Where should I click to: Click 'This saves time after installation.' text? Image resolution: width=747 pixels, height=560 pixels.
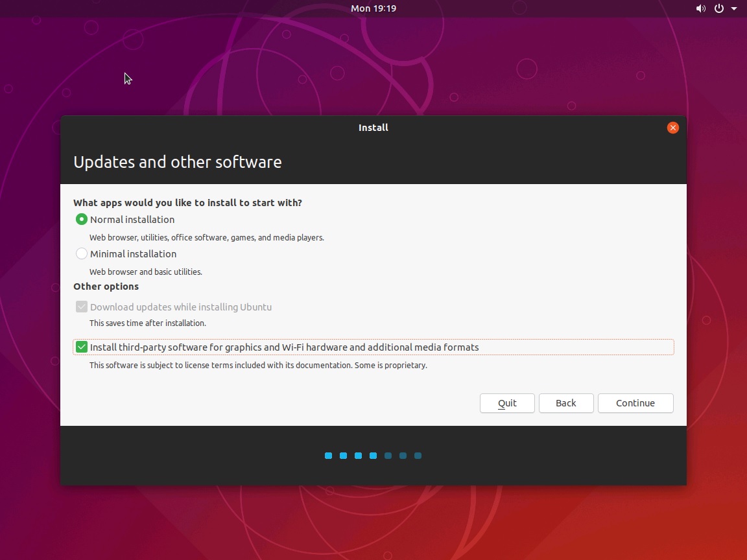148,323
